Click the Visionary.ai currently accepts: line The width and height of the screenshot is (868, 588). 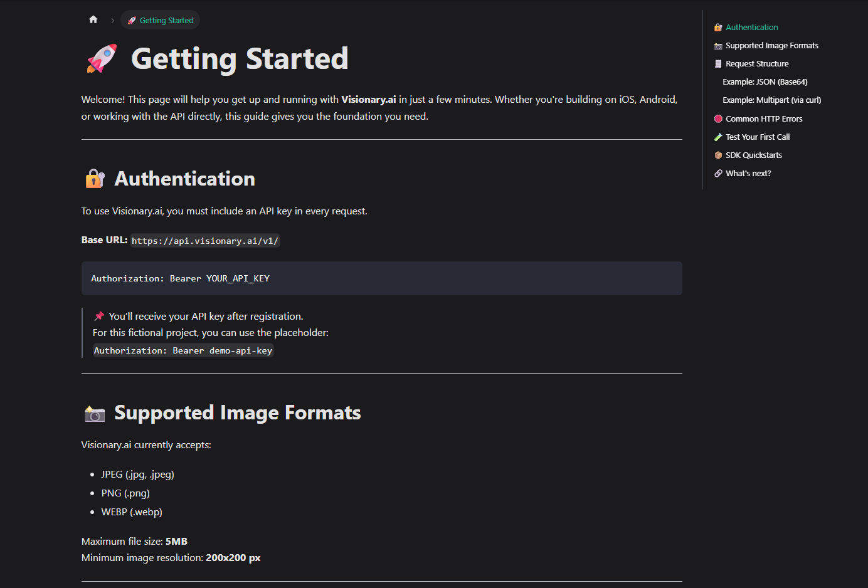pos(146,445)
